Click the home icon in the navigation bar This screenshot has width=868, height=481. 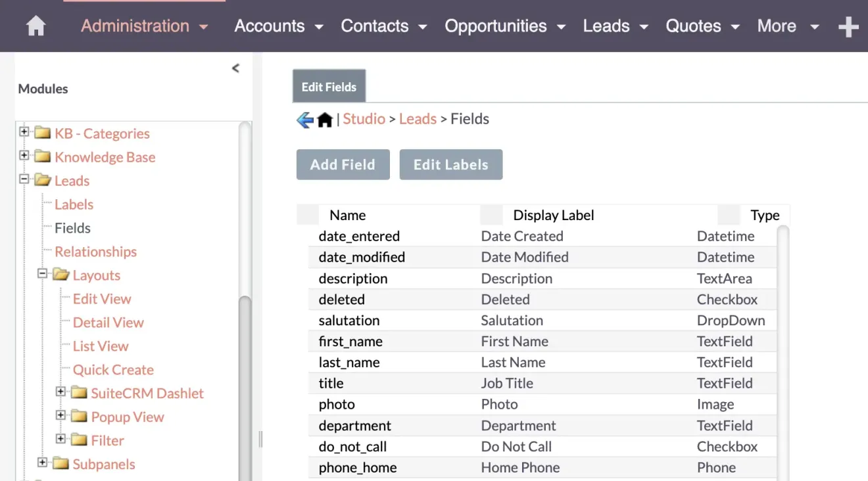click(35, 26)
